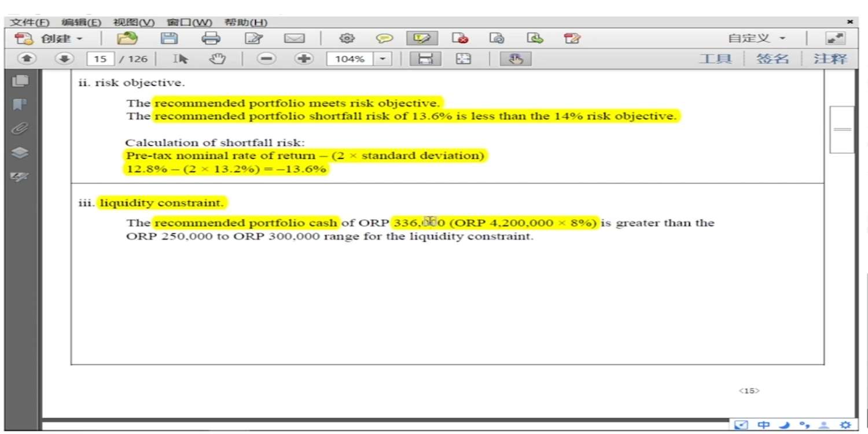Click the highlighted '(ORP 4,200,000 × 8%)' text

click(523, 223)
